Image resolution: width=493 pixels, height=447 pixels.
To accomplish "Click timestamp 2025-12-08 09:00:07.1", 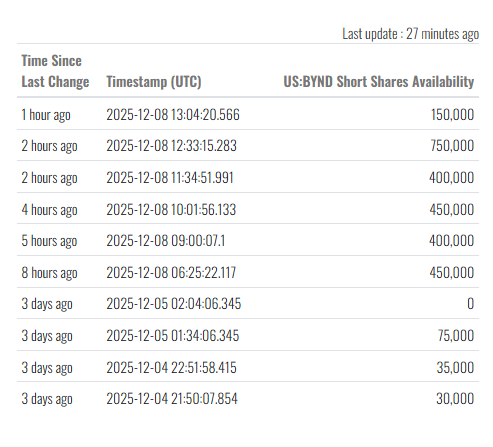I will click(166, 241).
